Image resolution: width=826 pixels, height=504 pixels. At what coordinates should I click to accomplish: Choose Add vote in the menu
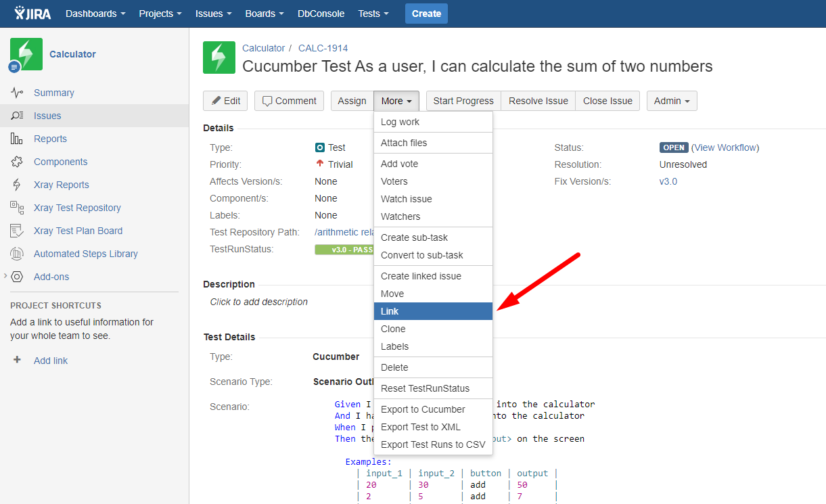434,164
